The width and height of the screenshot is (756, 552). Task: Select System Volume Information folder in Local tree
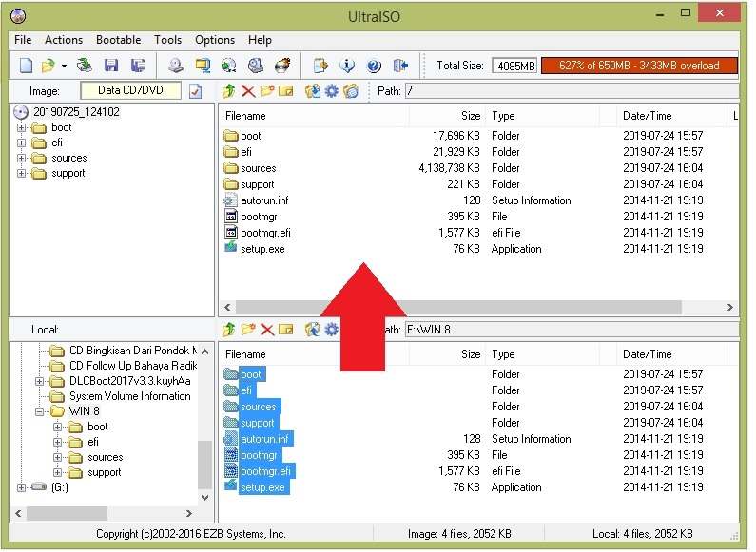[x=129, y=396]
